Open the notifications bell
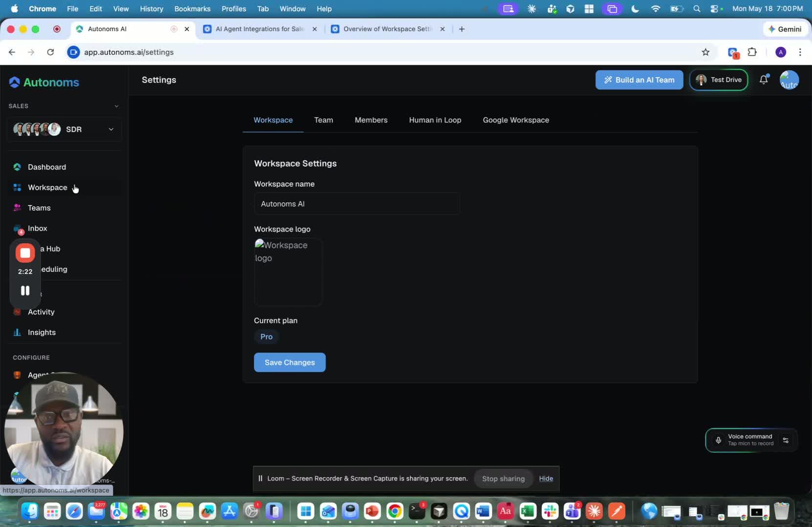 764,80
